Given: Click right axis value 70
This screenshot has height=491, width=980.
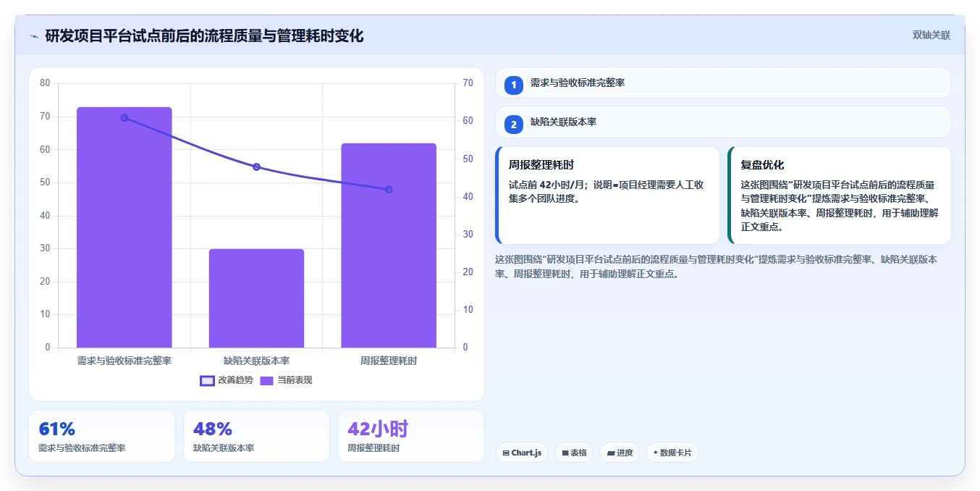Looking at the screenshot, I should tap(468, 83).
